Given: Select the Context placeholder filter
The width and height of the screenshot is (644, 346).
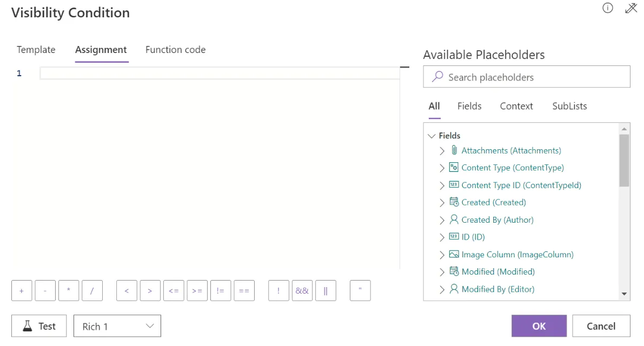Looking at the screenshot, I should (516, 106).
